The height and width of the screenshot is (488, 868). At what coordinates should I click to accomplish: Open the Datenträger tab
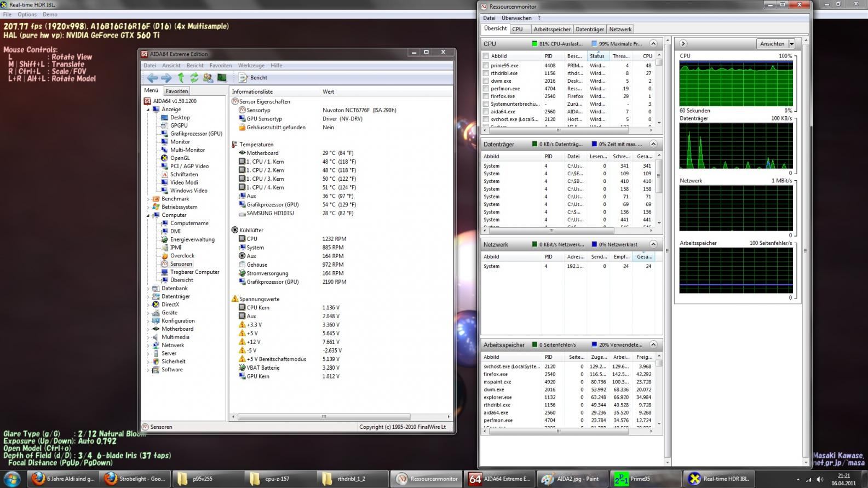(x=590, y=29)
